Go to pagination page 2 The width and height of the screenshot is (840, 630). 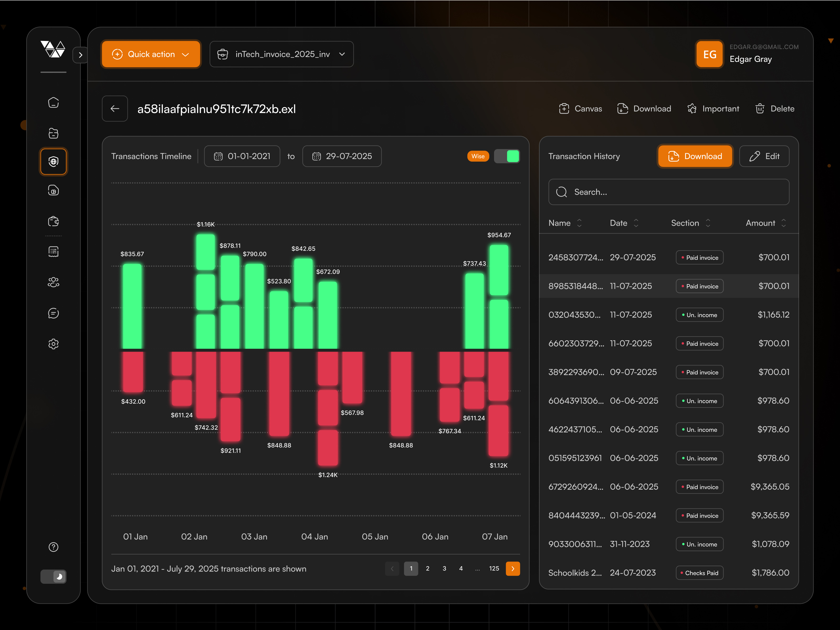pyautogui.click(x=428, y=569)
